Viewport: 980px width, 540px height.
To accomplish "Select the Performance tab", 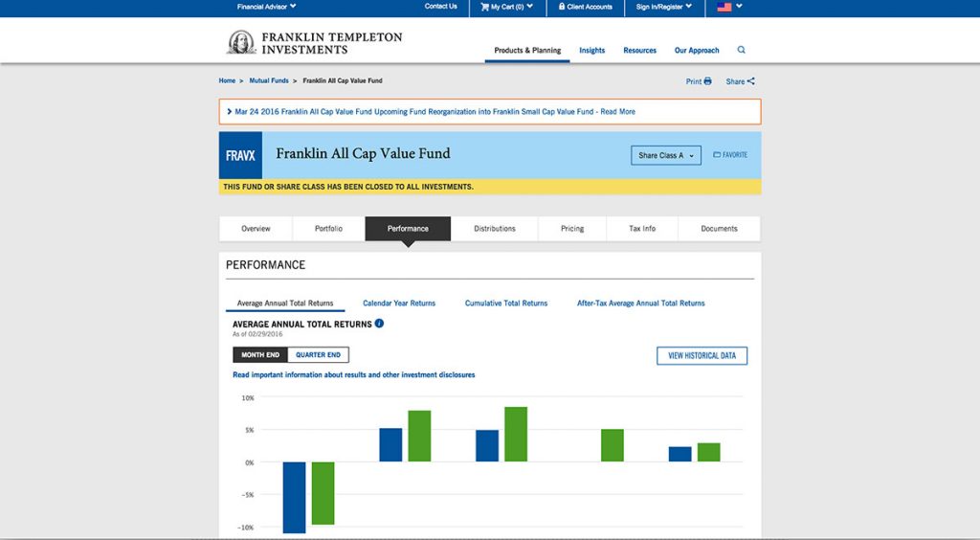I will [408, 229].
